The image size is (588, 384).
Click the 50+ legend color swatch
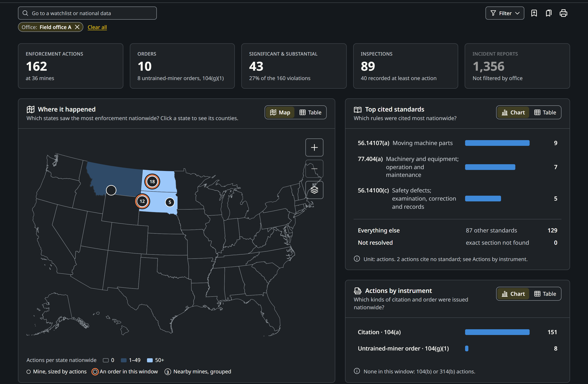(150, 360)
